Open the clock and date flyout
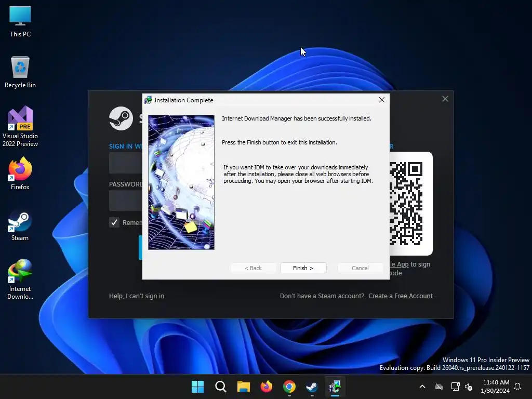 (495, 387)
